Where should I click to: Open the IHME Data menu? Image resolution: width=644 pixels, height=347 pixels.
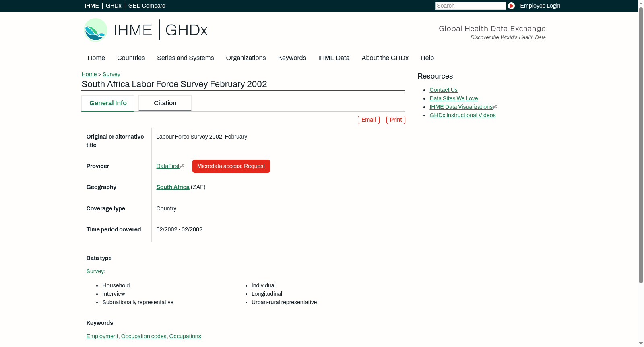(x=334, y=58)
